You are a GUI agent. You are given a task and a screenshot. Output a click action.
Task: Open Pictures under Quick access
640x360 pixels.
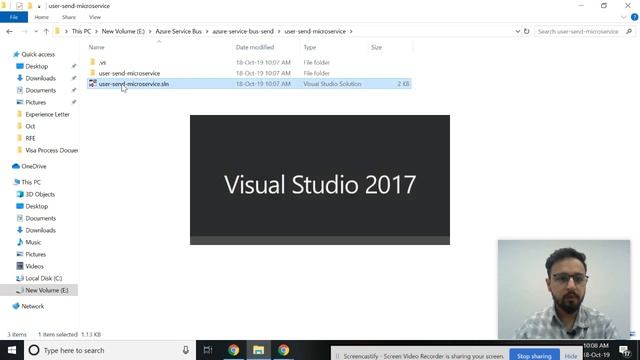tap(36, 102)
